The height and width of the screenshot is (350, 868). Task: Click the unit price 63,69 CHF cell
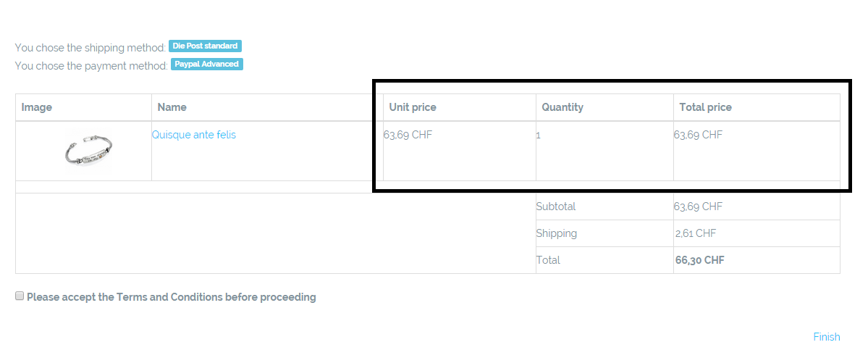click(408, 135)
